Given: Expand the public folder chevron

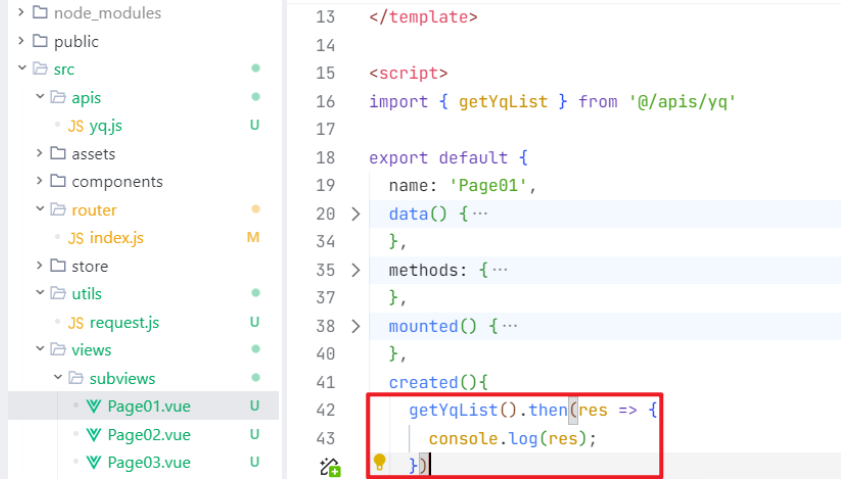Looking at the screenshot, I should coord(21,40).
